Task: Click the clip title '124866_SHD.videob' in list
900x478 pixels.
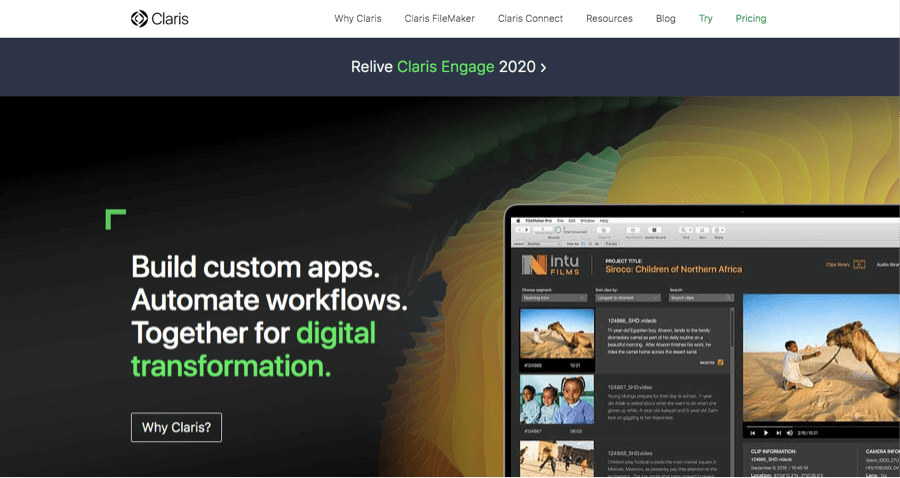Action: [x=631, y=321]
